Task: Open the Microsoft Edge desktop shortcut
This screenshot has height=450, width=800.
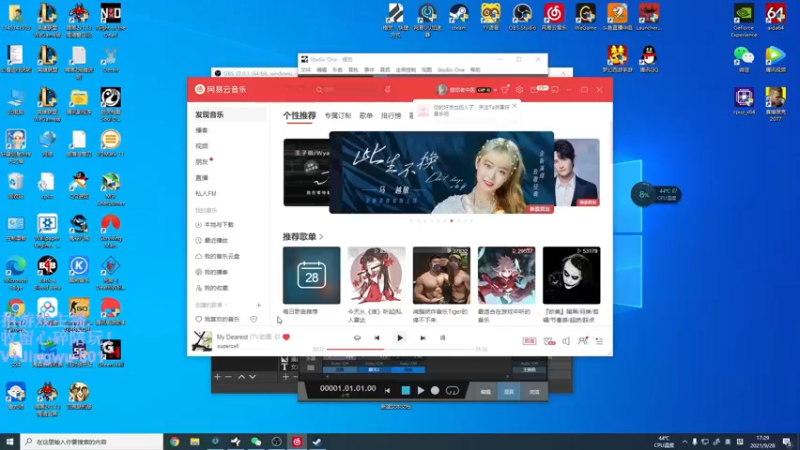Action: (16, 273)
